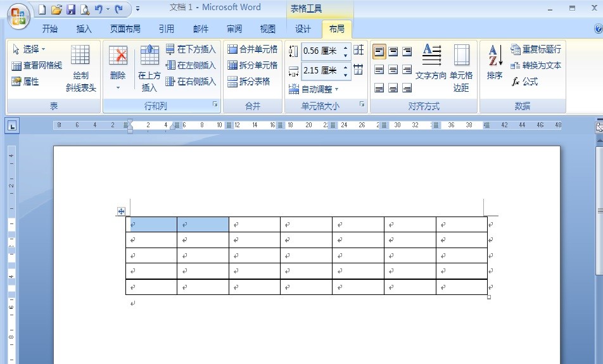603x364 pixels.
Task: Undo the last action
Action: [x=99, y=9]
